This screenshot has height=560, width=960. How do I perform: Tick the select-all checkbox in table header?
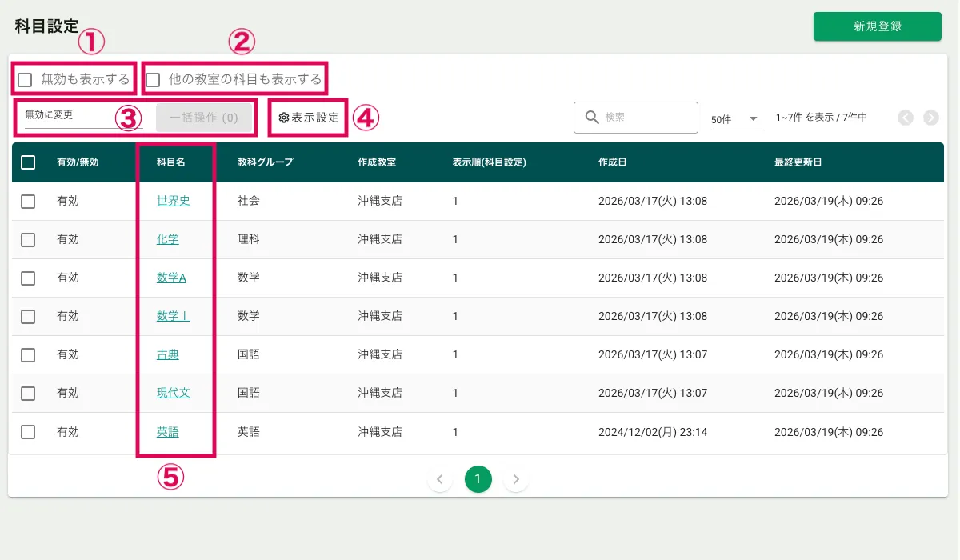pyautogui.click(x=28, y=162)
